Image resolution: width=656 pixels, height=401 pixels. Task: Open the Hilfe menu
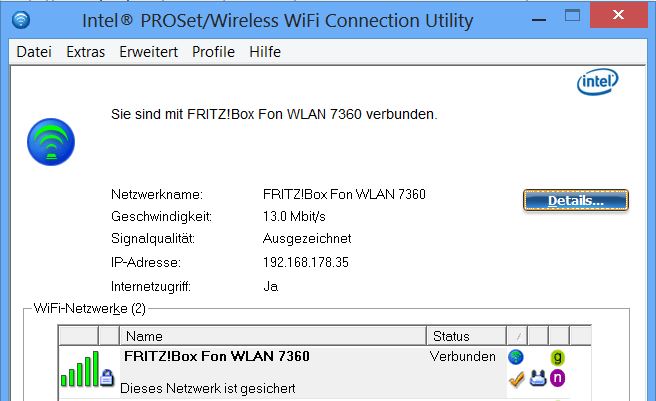pos(265,52)
